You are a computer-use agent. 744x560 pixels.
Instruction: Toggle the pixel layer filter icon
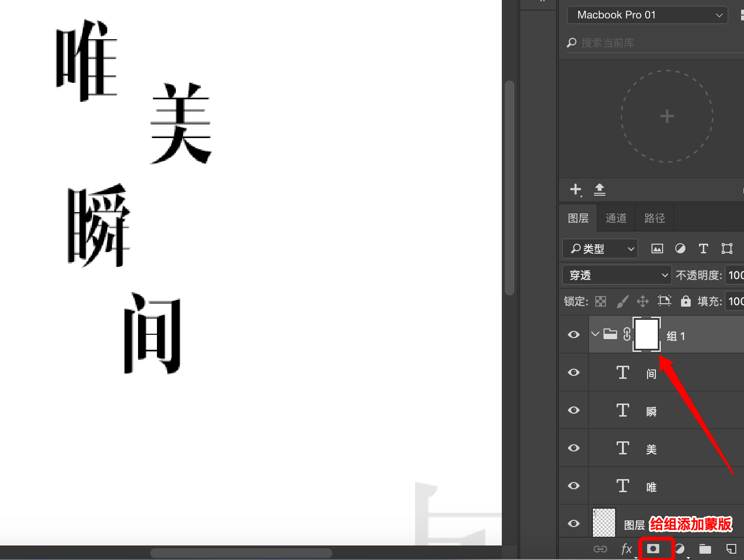pos(657,249)
